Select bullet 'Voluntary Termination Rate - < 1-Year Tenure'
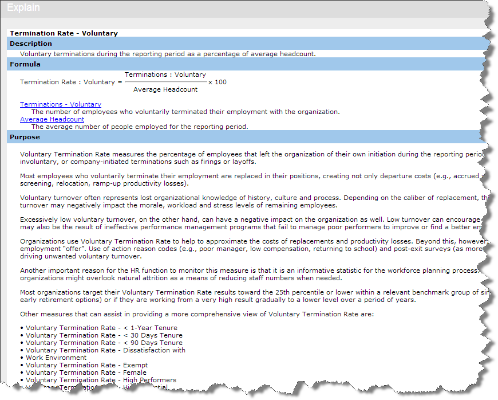The height and width of the screenshot is (400, 498). pyautogui.click(x=99, y=328)
